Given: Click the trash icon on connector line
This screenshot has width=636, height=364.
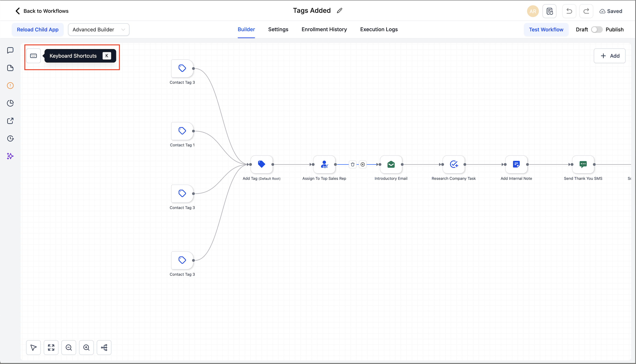Looking at the screenshot, I should (x=352, y=164).
